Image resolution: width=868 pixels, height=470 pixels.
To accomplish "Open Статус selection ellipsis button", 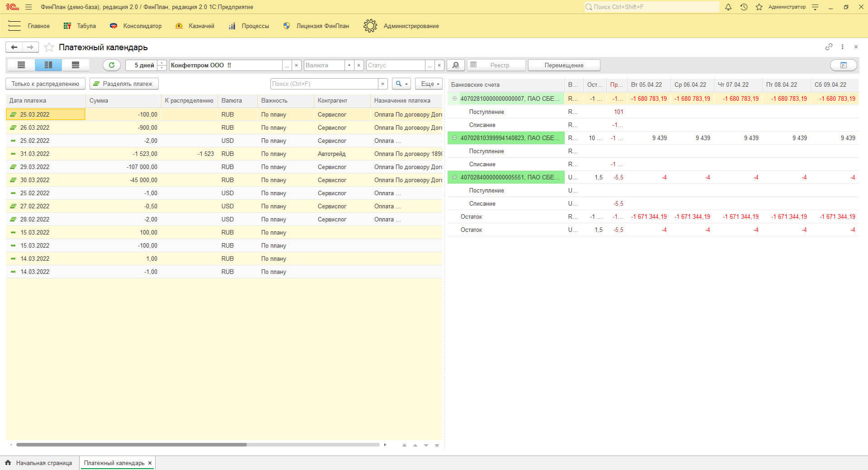I will point(429,65).
